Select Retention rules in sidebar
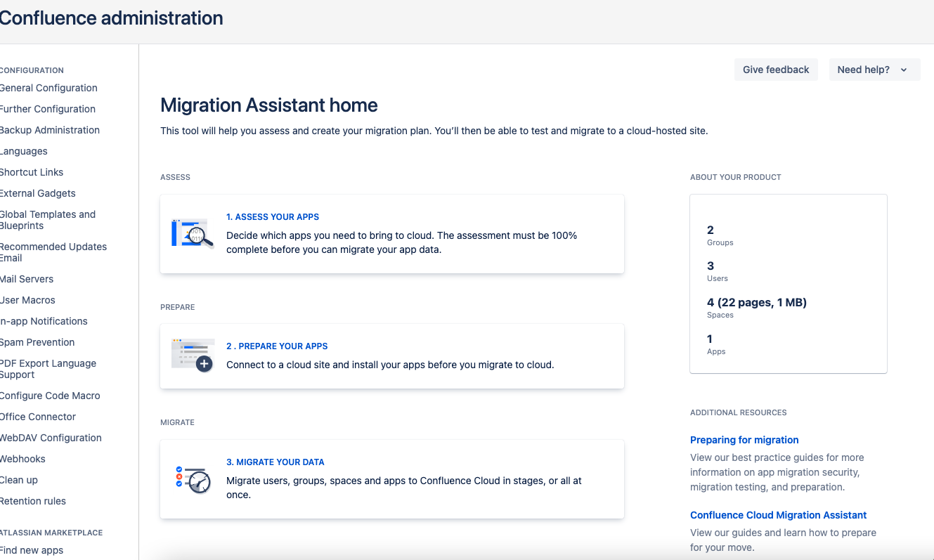The image size is (934, 560). (x=33, y=501)
